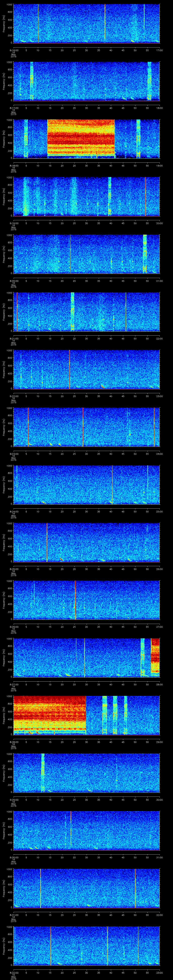The width and height of the screenshot is (173, 980).
Task: Open the spectrogram panel beginning 8:28:00
Action: click(x=86, y=715)
